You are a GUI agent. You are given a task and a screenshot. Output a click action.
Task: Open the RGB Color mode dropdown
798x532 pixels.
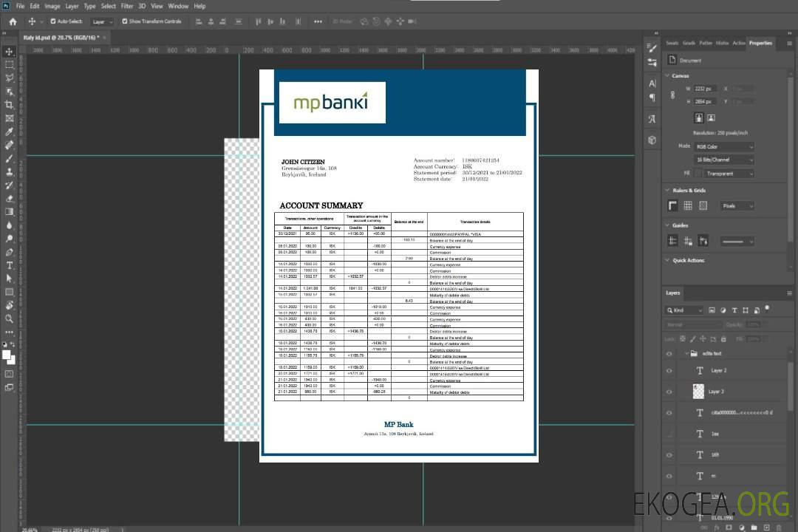coord(723,147)
